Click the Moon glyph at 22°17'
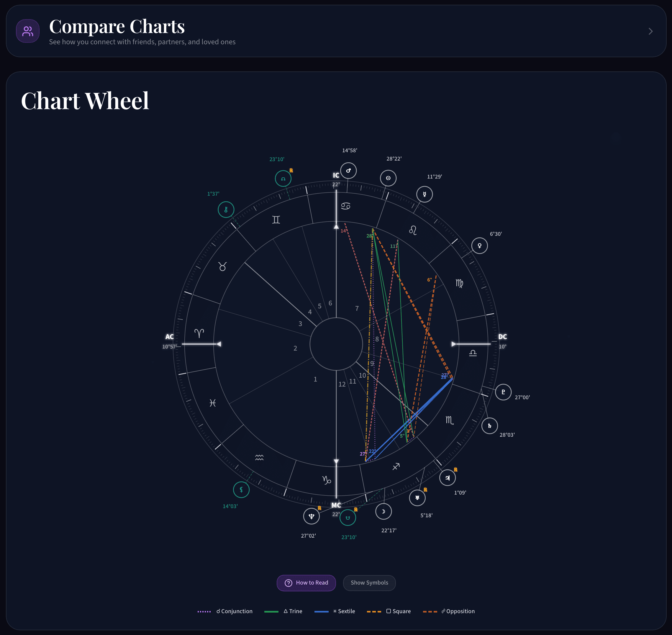This screenshot has width=672, height=635. pyautogui.click(x=383, y=511)
